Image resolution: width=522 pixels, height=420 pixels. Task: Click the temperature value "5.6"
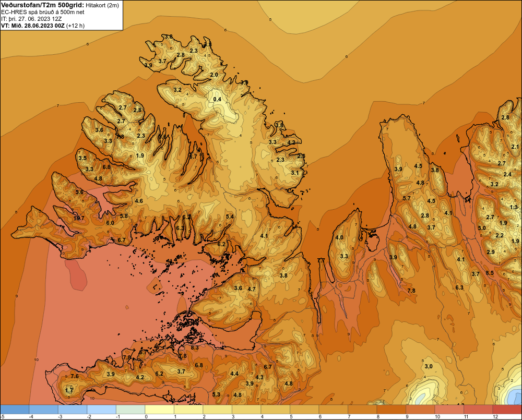pos(79,192)
